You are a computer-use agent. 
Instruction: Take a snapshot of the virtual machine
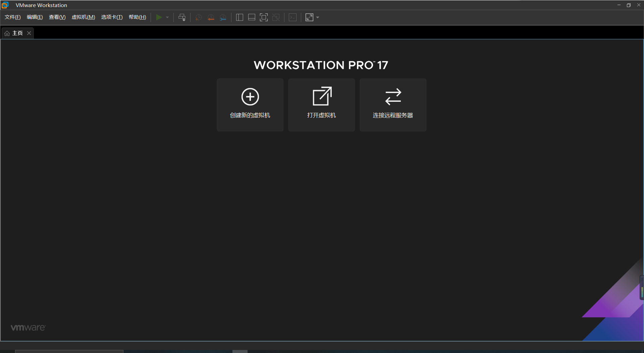pos(198,17)
